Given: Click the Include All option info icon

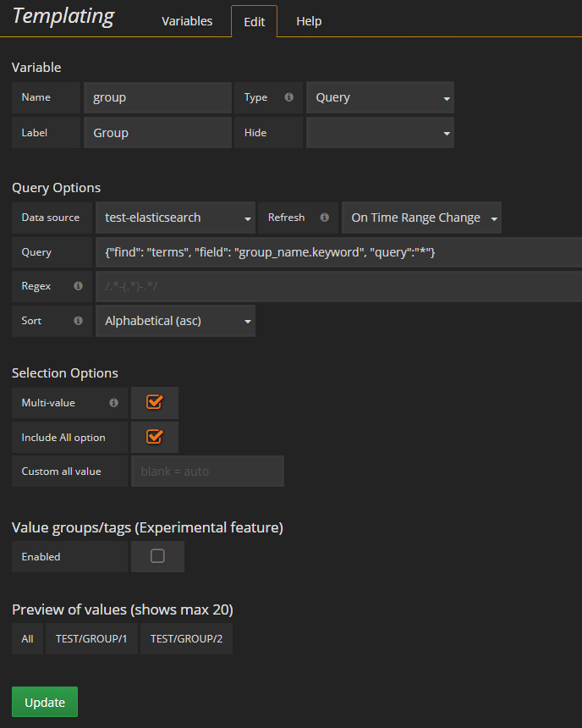Looking at the screenshot, I should pos(113,437).
